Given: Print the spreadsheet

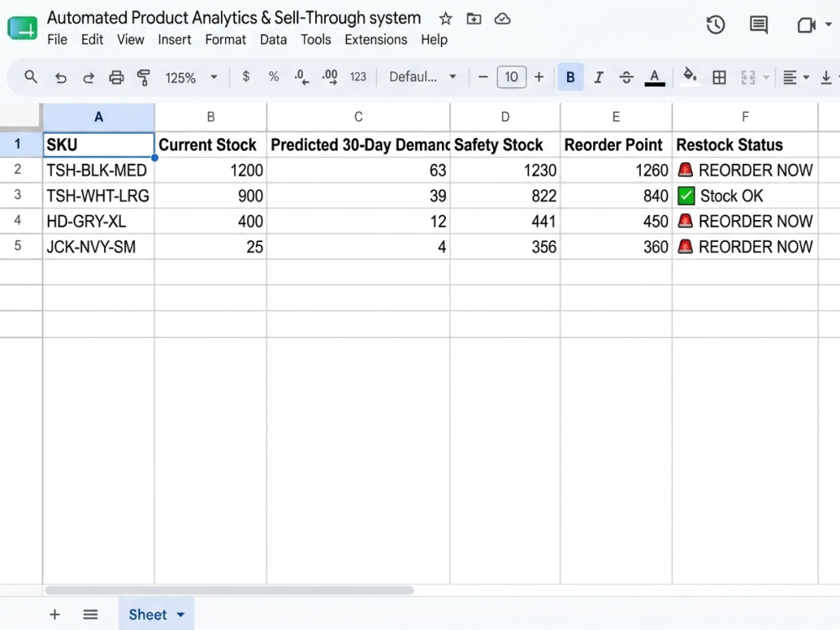Looking at the screenshot, I should pyautogui.click(x=116, y=78).
